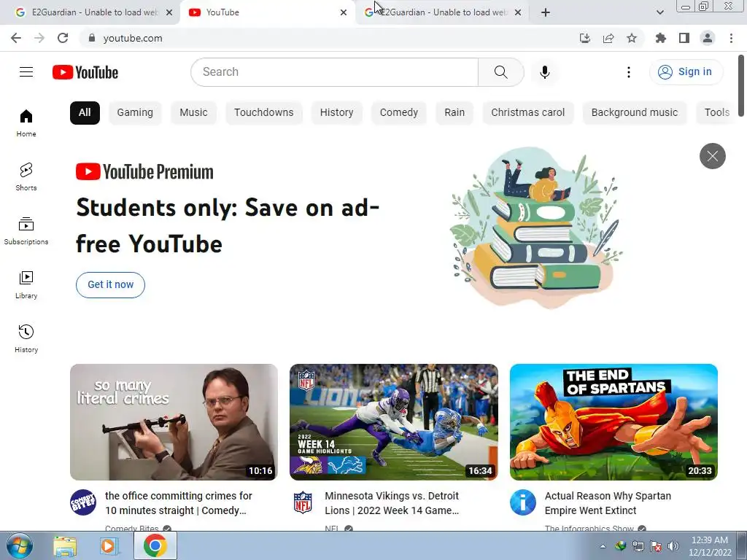Click the Action Center flag tray icon

pos(656,546)
